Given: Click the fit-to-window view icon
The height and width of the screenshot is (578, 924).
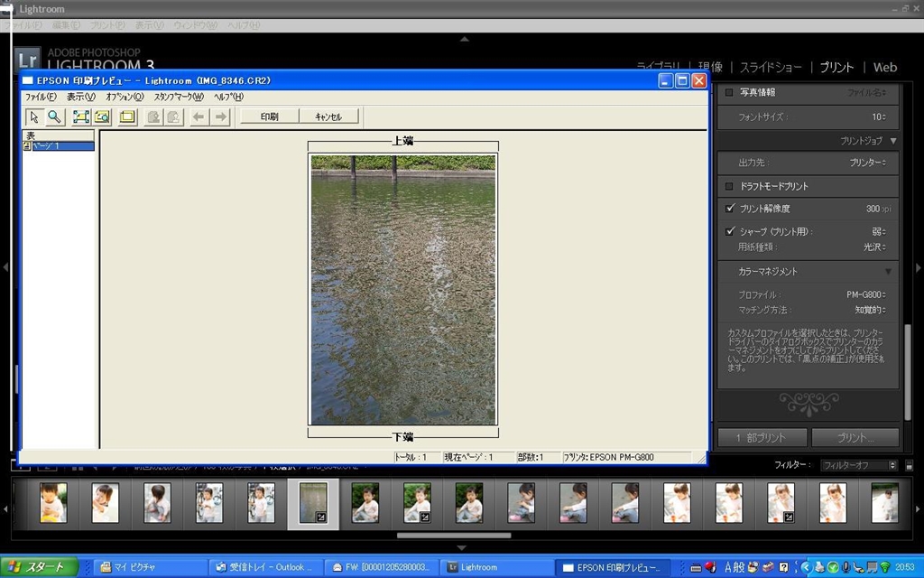Looking at the screenshot, I should [x=80, y=117].
